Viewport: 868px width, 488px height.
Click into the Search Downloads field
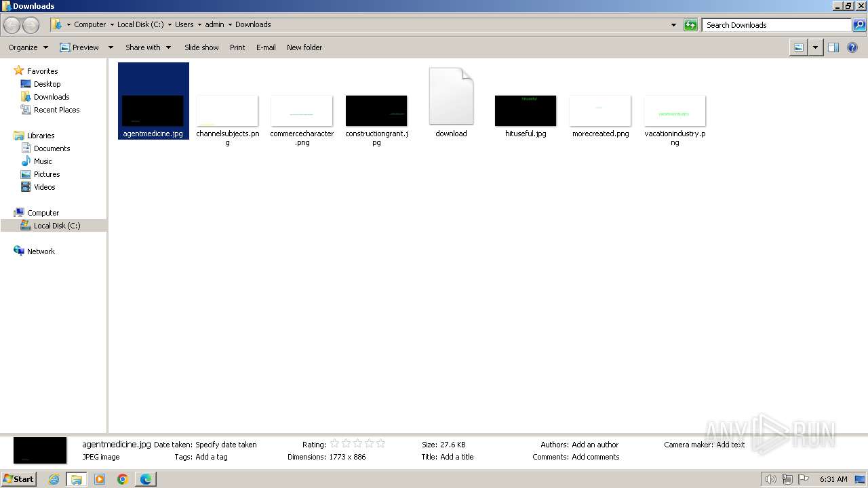(x=777, y=25)
